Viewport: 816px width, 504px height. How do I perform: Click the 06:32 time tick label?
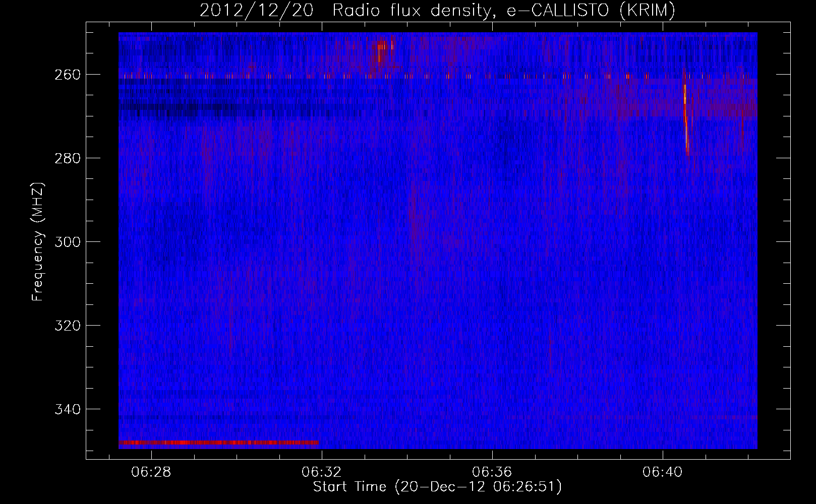tap(321, 472)
